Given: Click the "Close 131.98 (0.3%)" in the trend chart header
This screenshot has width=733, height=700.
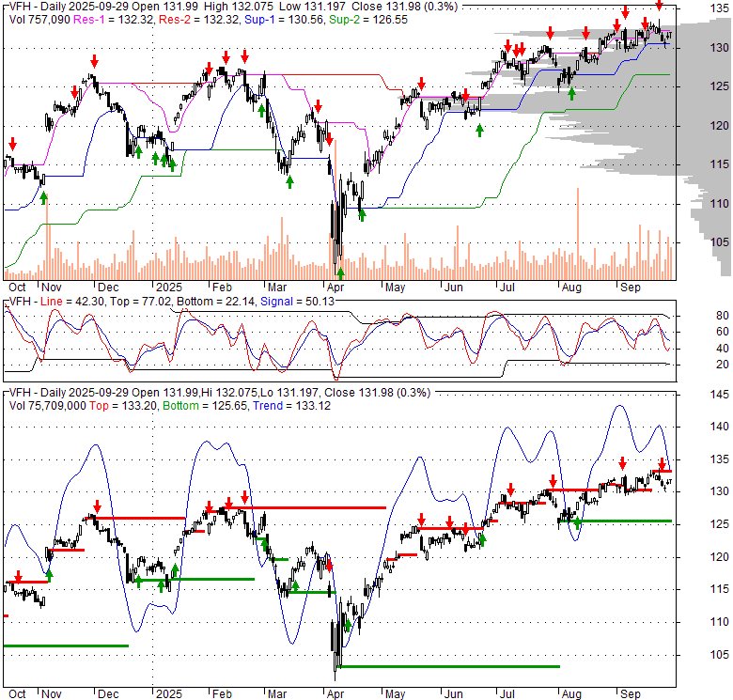Looking at the screenshot, I should click(x=377, y=393).
